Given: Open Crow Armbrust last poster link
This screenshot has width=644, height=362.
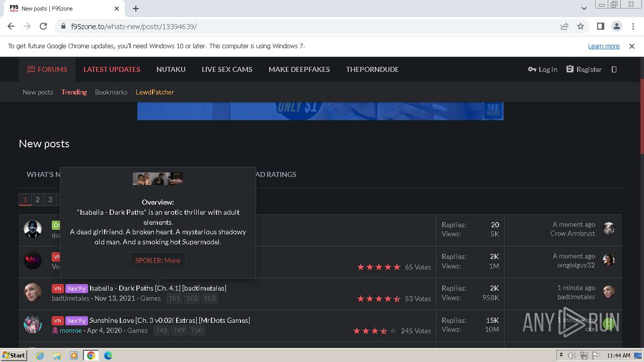Looking at the screenshot, I should pos(573,233).
